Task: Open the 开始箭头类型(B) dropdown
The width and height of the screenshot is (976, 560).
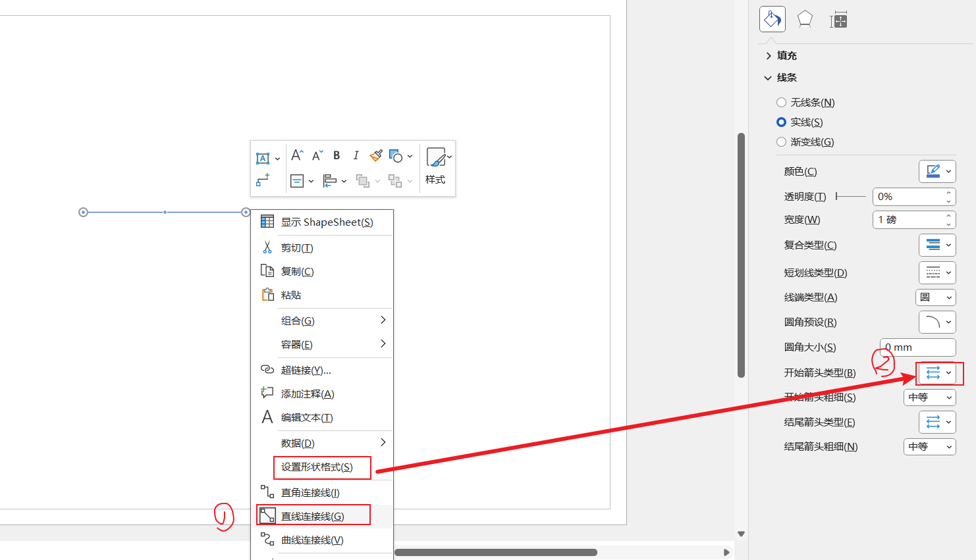Action: tap(937, 373)
